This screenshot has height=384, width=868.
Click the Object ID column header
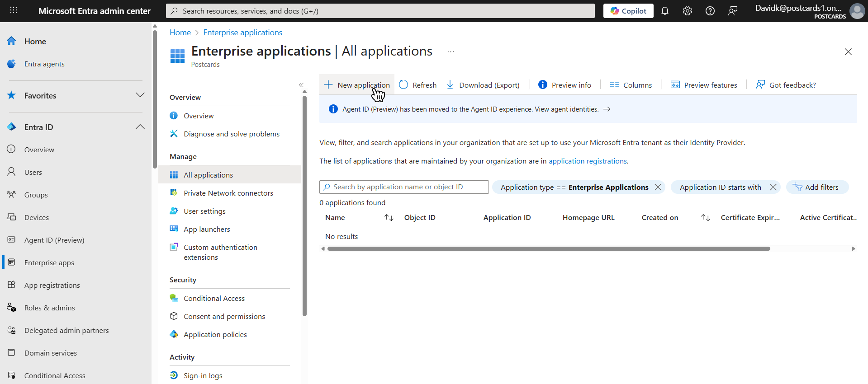click(420, 218)
